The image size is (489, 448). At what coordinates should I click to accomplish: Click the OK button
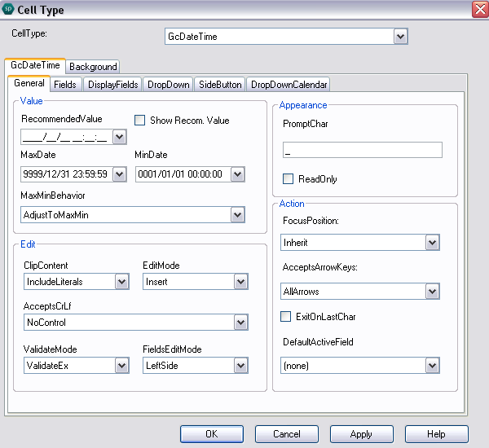point(212,434)
